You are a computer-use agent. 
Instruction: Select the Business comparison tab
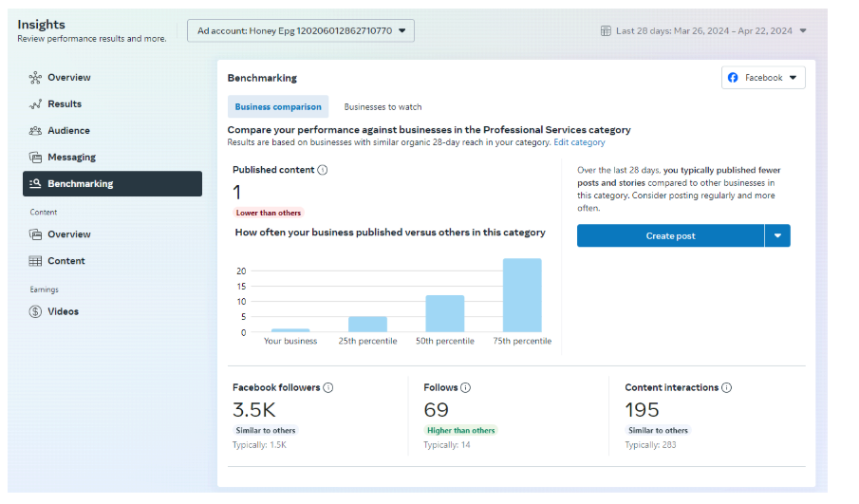pyautogui.click(x=278, y=107)
